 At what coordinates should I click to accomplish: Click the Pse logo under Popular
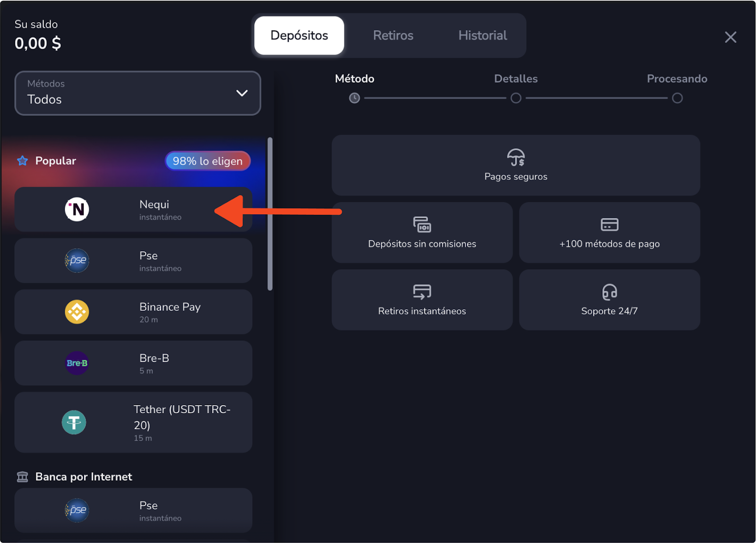pyautogui.click(x=77, y=261)
